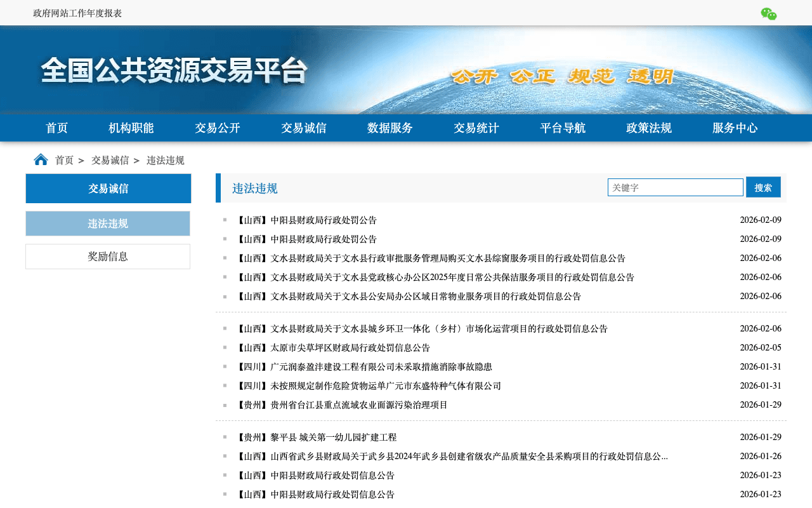Image resolution: width=812 pixels, height=508 pixels.
Task: Select 违法违规 in the left sidebar
Action: click(x=108, y=224)
